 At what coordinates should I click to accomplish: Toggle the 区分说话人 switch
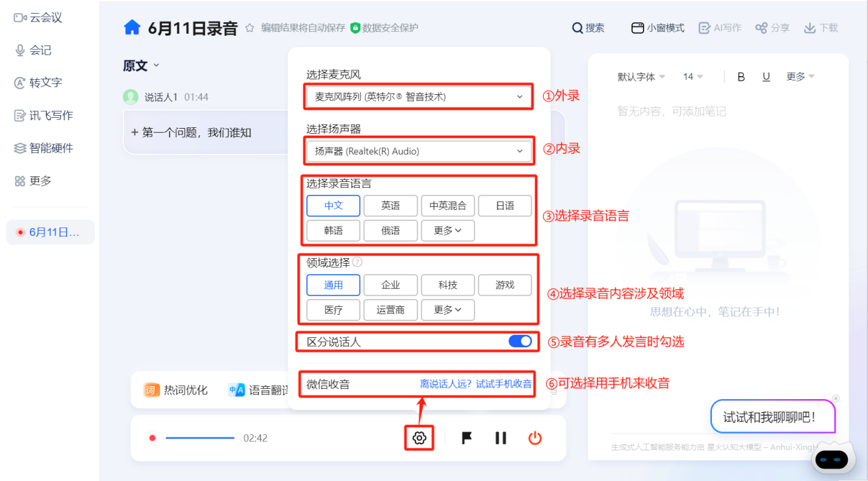(520, 341)
